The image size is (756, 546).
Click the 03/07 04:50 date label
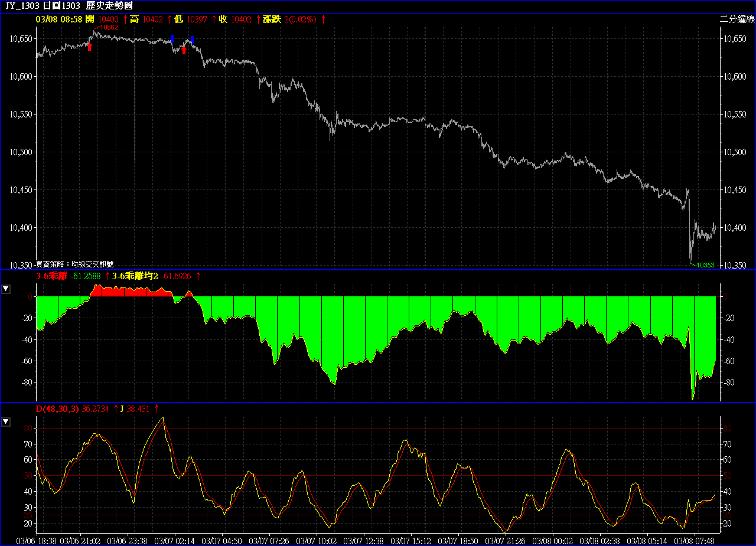pyautogui.click(x=221, y=541)
